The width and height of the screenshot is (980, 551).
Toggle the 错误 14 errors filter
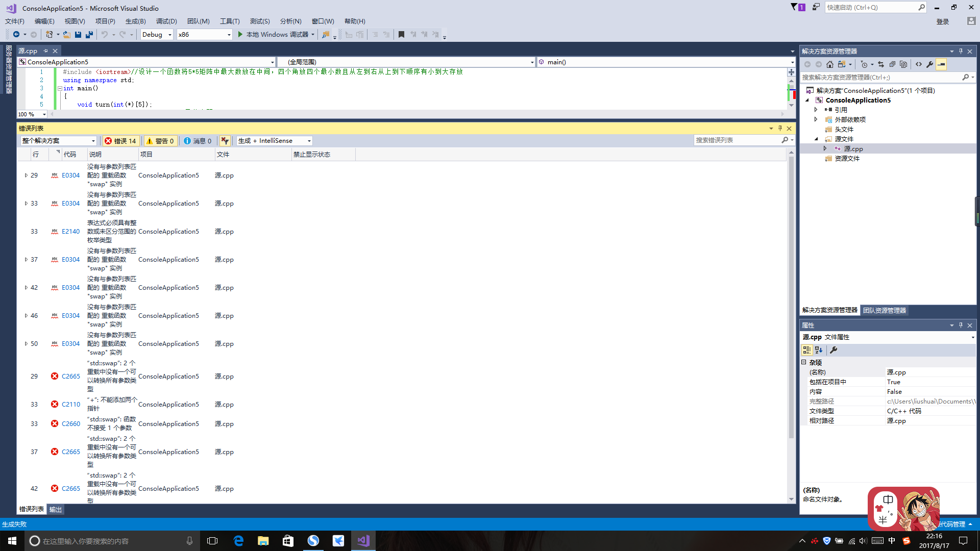120,141
